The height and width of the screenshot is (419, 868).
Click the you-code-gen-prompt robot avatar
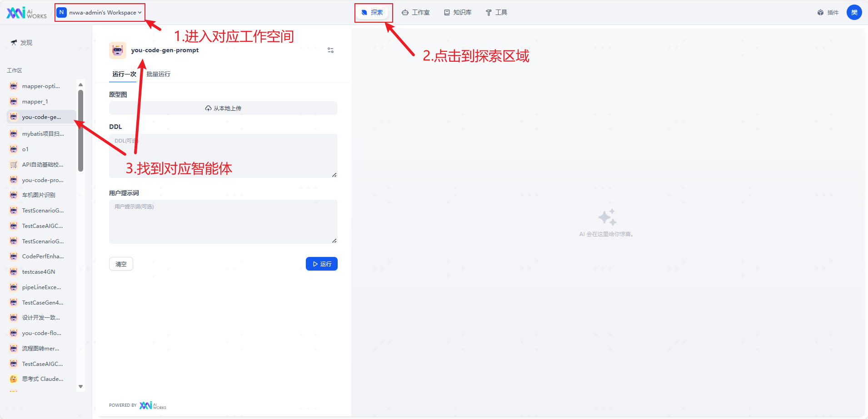pyautogui.click(x=117, y=50)
